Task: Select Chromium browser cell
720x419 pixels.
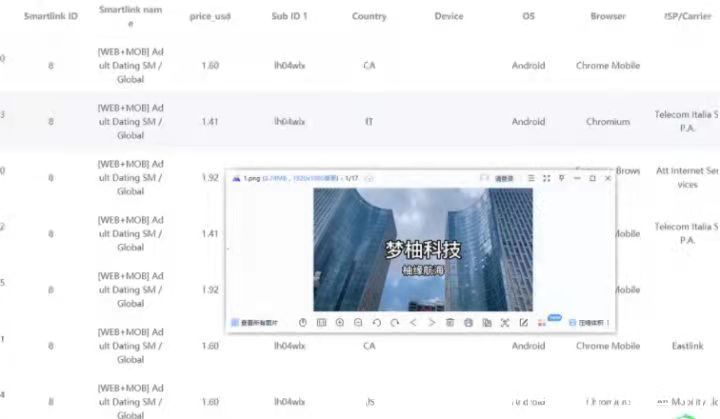Action: [608, 122]
